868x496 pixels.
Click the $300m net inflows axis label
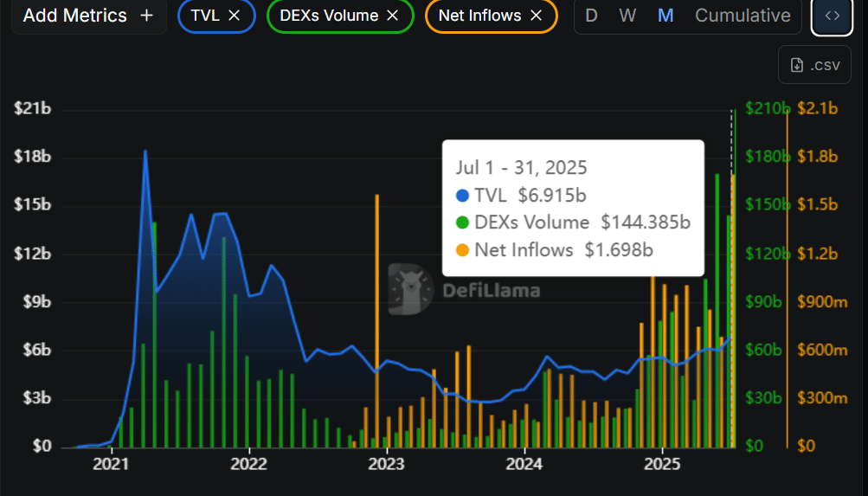pyautogui.click(x=823, y=398)
